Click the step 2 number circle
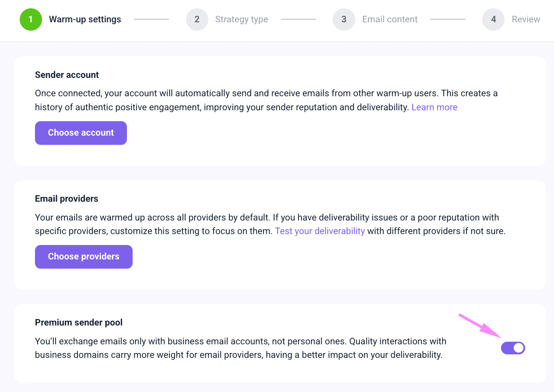The image size is (554, 392). pos(197,19)
